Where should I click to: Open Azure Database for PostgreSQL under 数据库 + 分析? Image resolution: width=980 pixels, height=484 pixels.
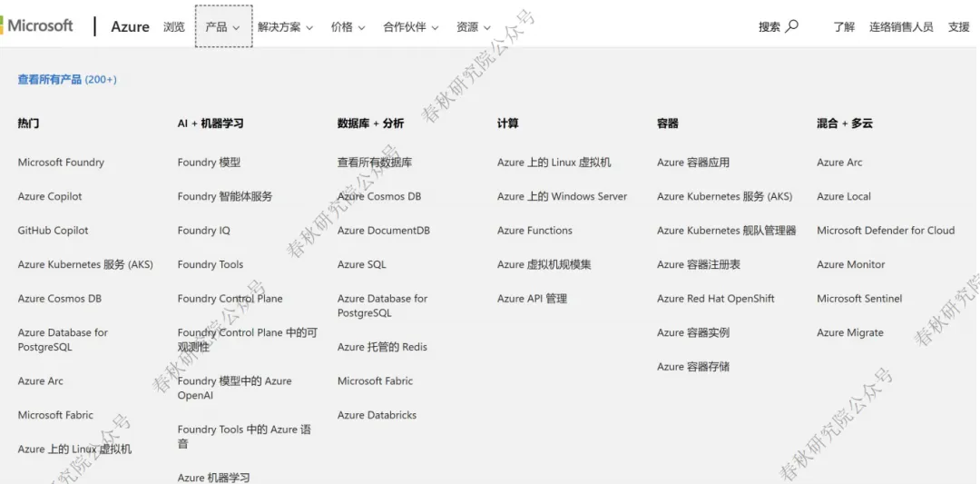[x=383, y=306]
